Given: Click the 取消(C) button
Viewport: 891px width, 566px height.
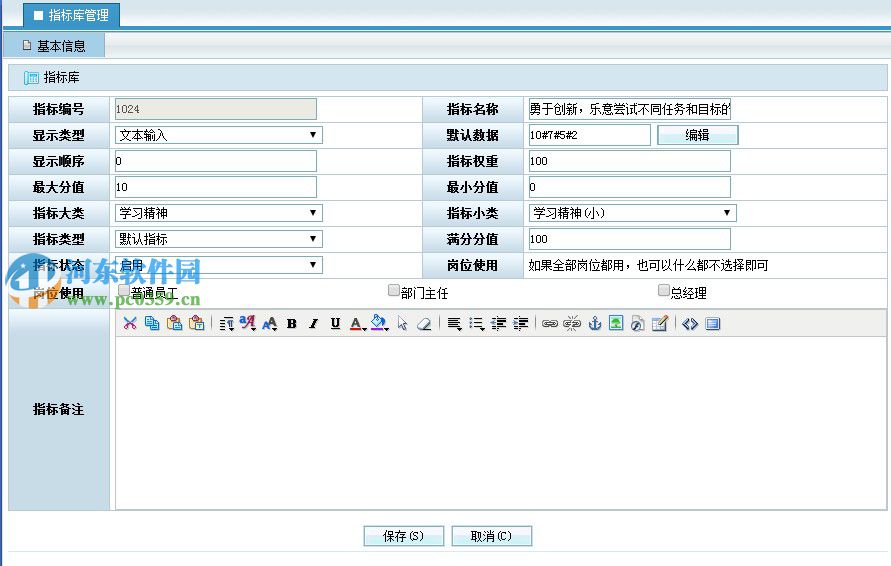Looking at the screenshot, I should [x=492, y=536].
